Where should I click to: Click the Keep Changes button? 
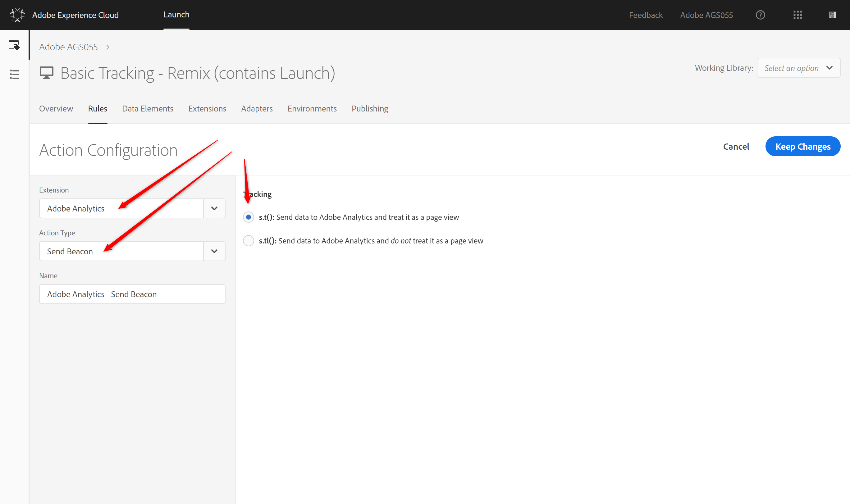802,146
